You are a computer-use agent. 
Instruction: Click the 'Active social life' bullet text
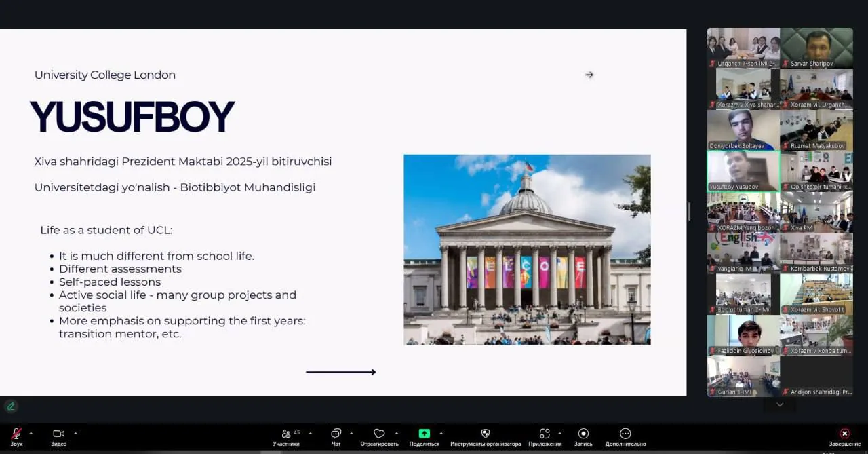pos(178,301)
